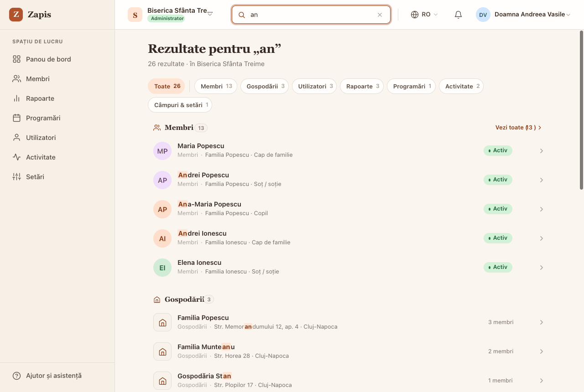Click the DV user avatar
The image size is (584, 392).
(483, 15)
